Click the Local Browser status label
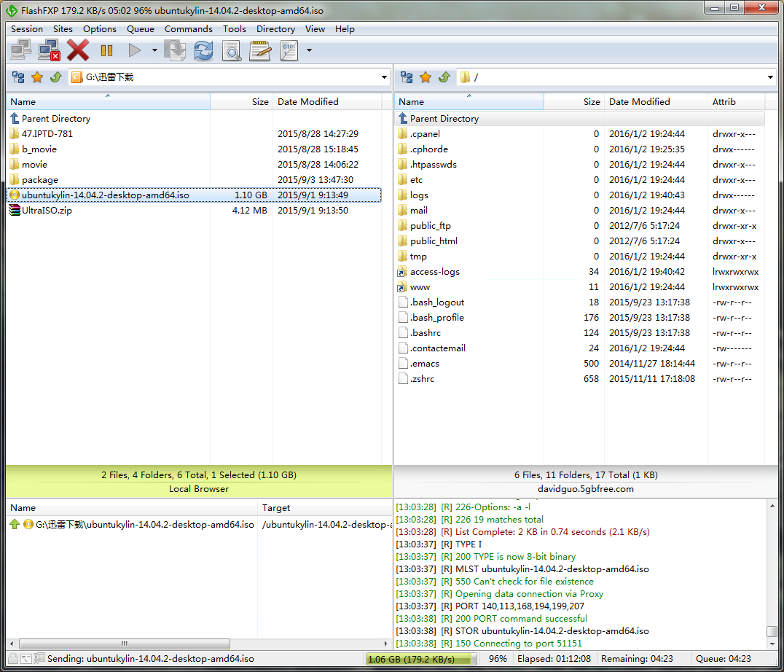Screen dimensions: 784x672 click(198, 489)
